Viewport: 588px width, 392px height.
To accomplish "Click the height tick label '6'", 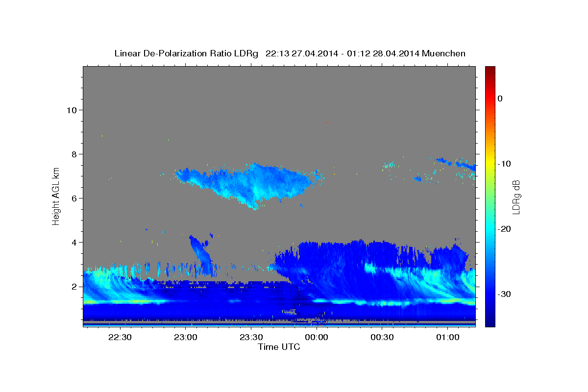I will 74,198.
